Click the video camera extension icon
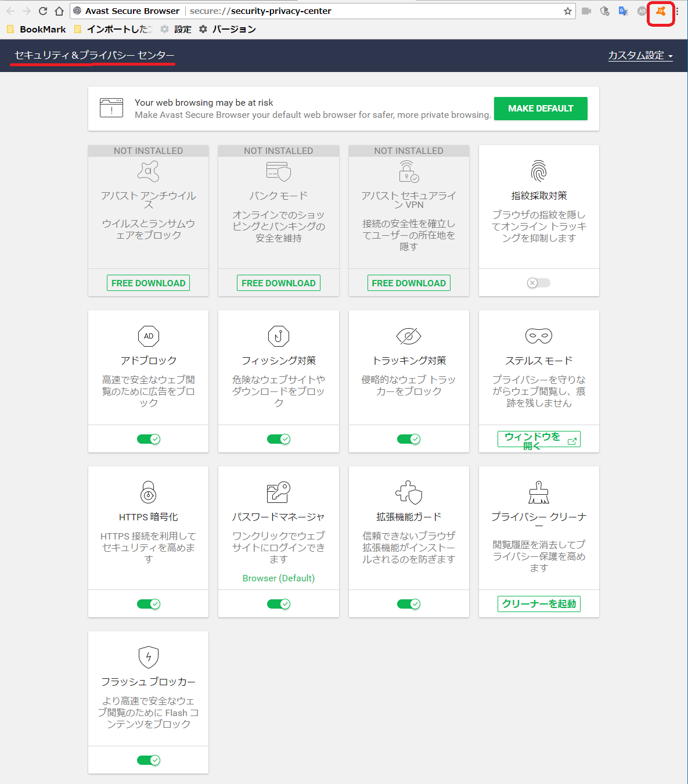 point(586,11)
